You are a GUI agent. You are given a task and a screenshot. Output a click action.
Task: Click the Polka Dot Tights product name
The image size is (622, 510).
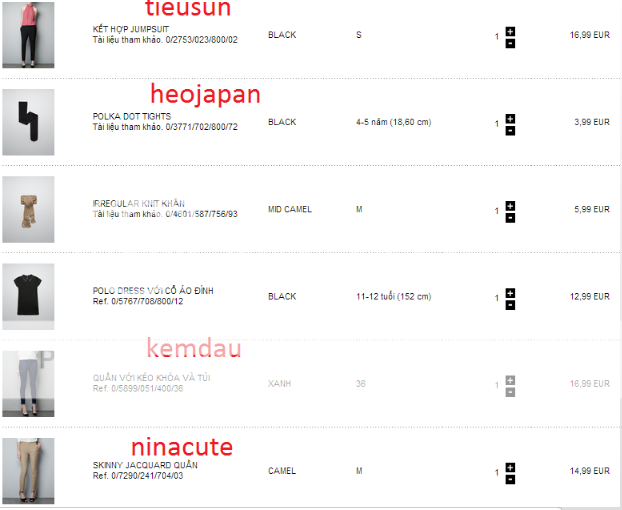(131, 117)
